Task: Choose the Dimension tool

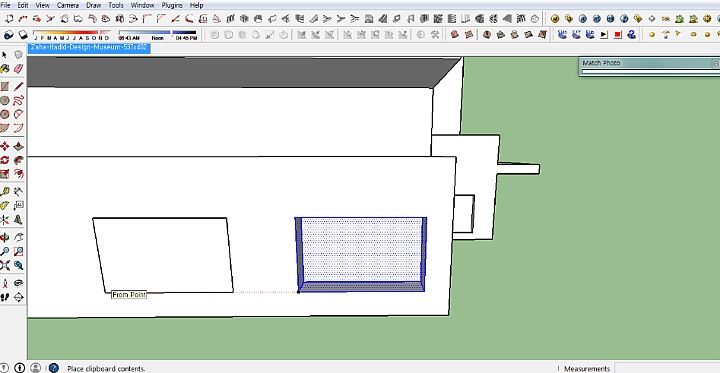Action: point(18,192)
